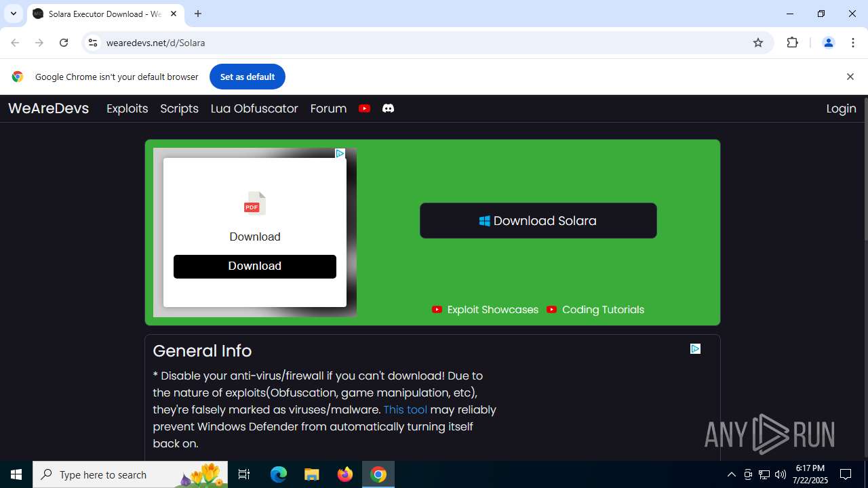
Task: Reload the page
Action: coord(64,43)
